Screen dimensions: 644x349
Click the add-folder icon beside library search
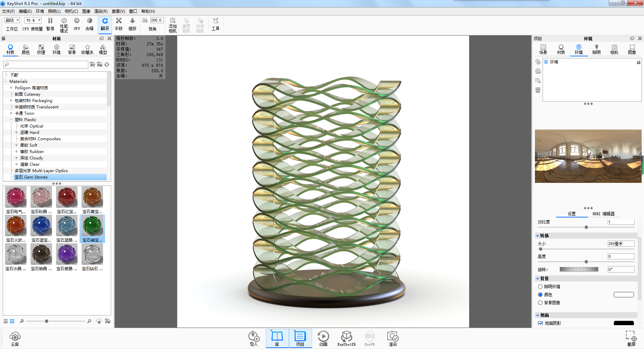93,64
